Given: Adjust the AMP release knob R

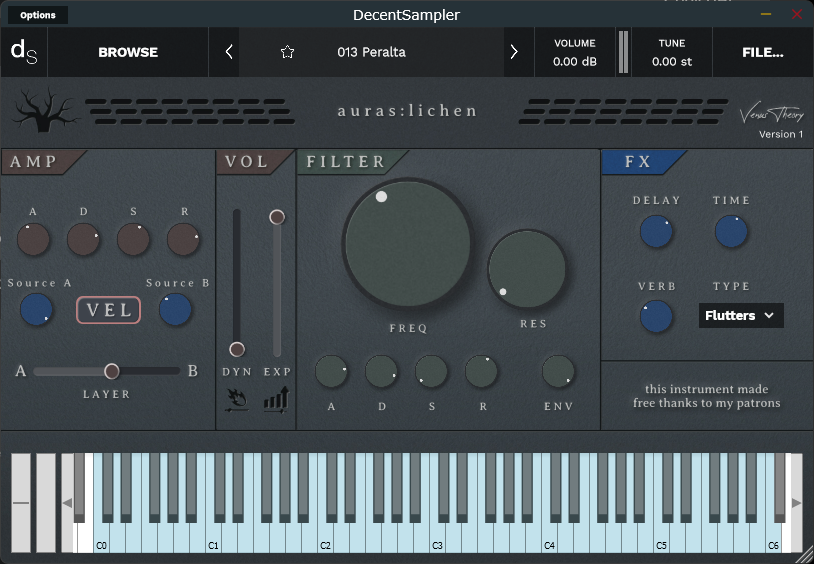Looking at the screenshot, I should [x=183, y=239].
